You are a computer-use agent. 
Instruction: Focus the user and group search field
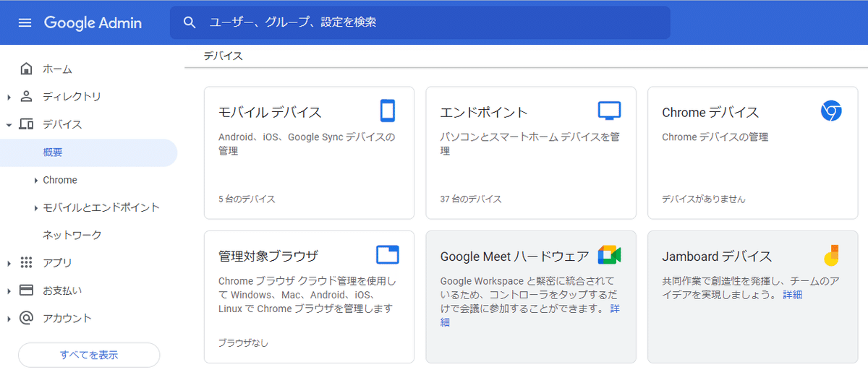click(x=420, y=22)
